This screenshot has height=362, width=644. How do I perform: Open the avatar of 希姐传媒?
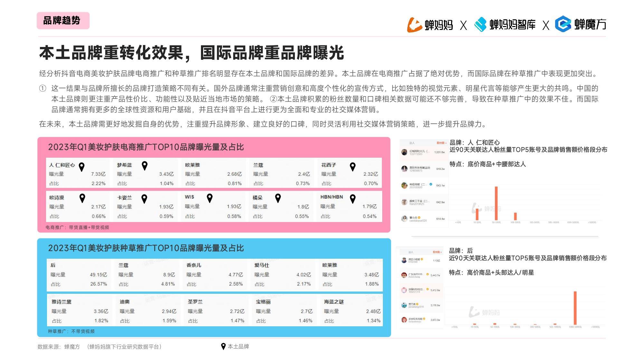pyautogui.click(x=404, y=185)
